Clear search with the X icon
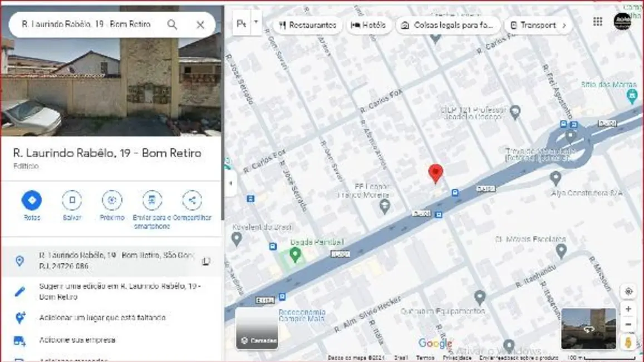Screen dimensions: 644x362 [200, 25]
